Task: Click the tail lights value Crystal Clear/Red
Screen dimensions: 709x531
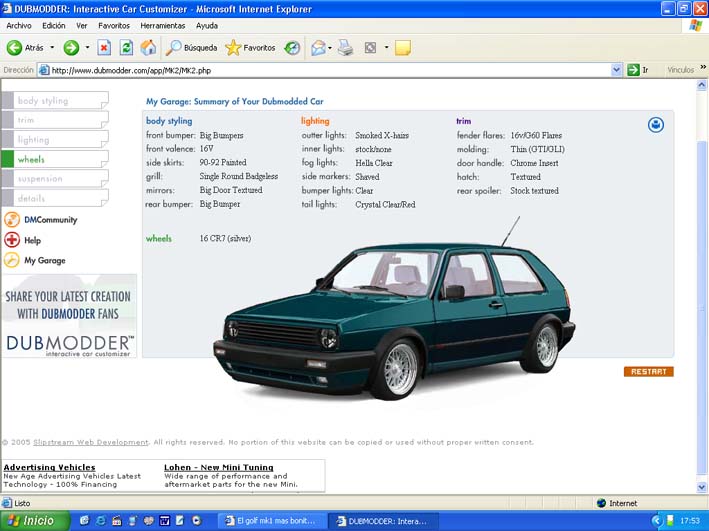Action: pyautogui.click(x=385, y=204)
